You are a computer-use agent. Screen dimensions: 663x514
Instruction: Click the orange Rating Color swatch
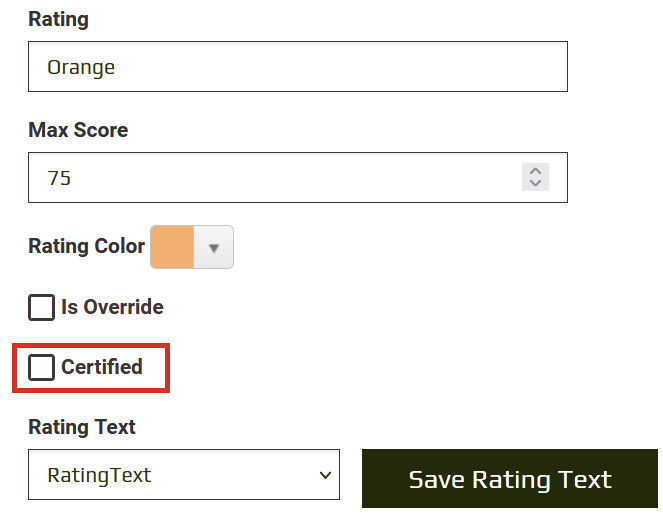[171, 247]
